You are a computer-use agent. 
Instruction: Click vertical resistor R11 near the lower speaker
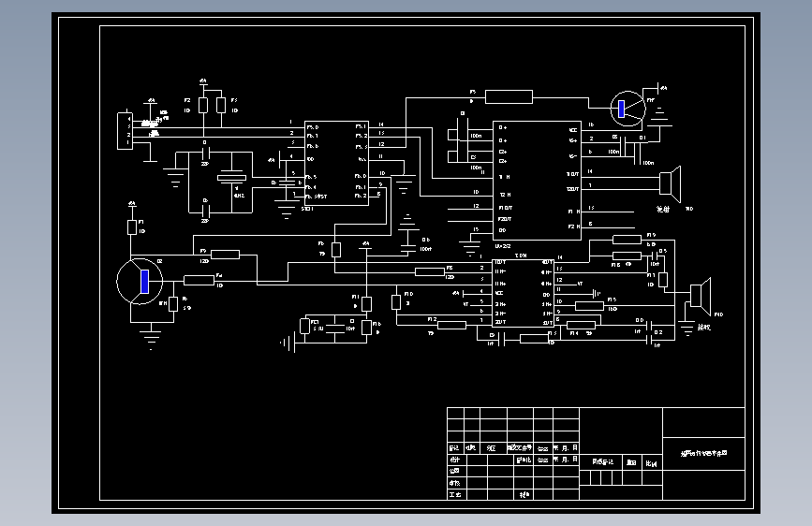coord(663,280)
